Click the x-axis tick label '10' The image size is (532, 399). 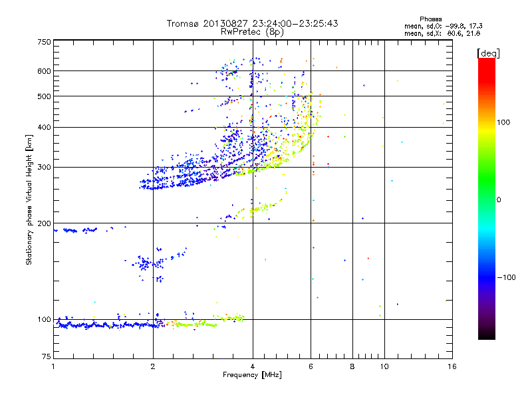coord(384,366)
